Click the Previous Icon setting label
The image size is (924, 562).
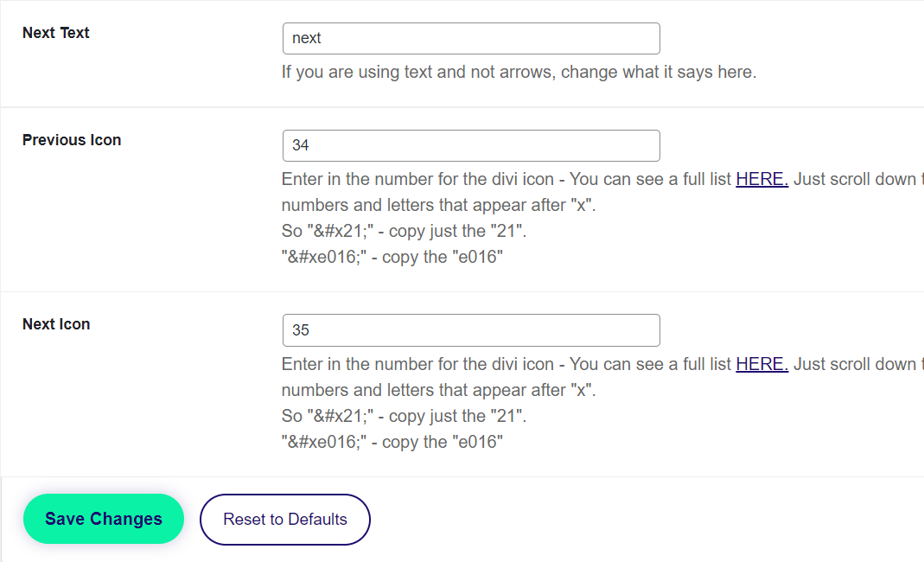point(72,140)
